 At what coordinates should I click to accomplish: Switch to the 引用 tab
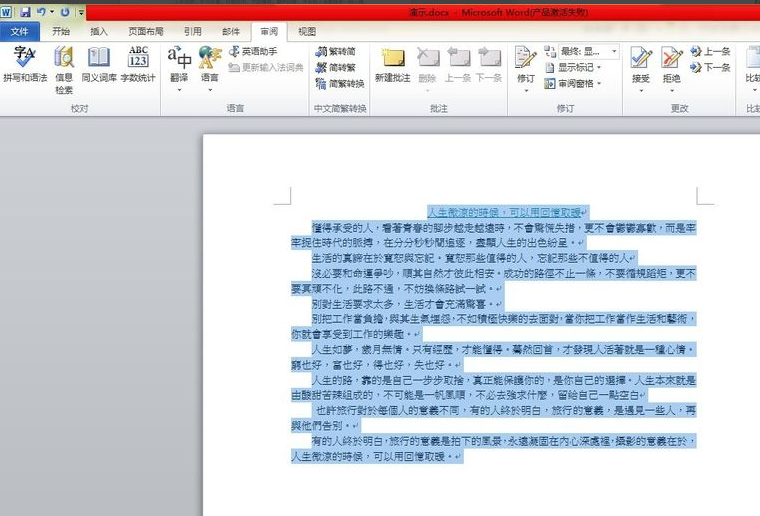pos(192,31)
